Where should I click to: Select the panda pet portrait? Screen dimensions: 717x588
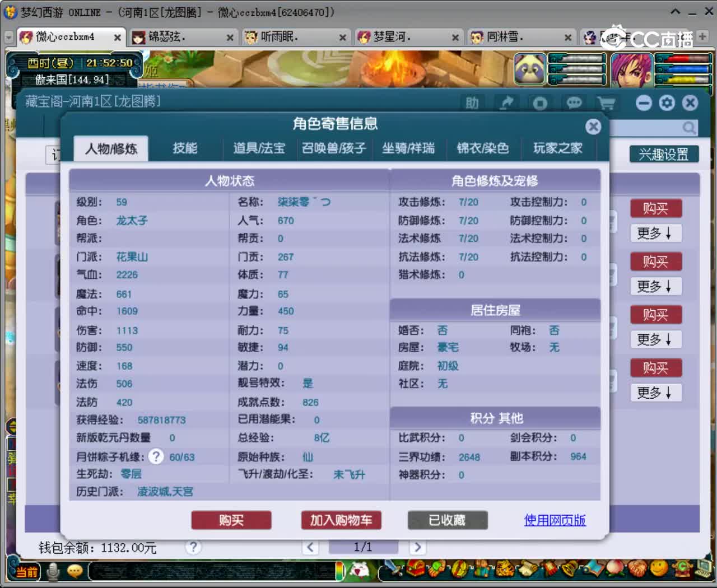click(x=530, y=69)
